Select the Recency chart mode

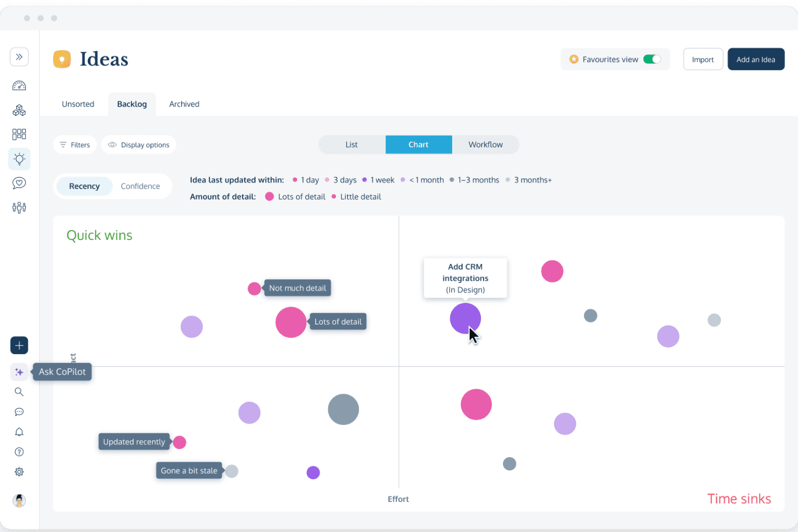(84, 186)
